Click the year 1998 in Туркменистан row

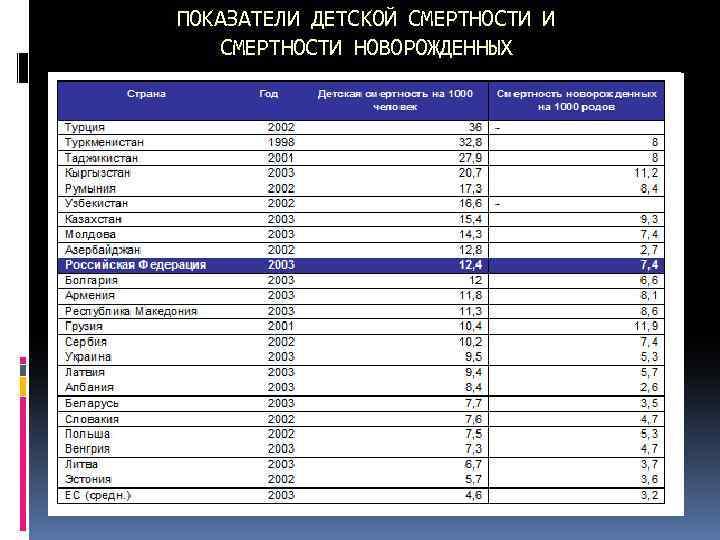tap(281, 142)
